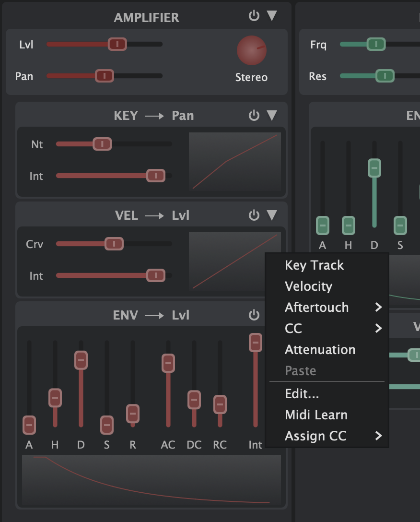Click the ENV envelope curve display
The image size is (420, 522).
[x=152, y=480]
